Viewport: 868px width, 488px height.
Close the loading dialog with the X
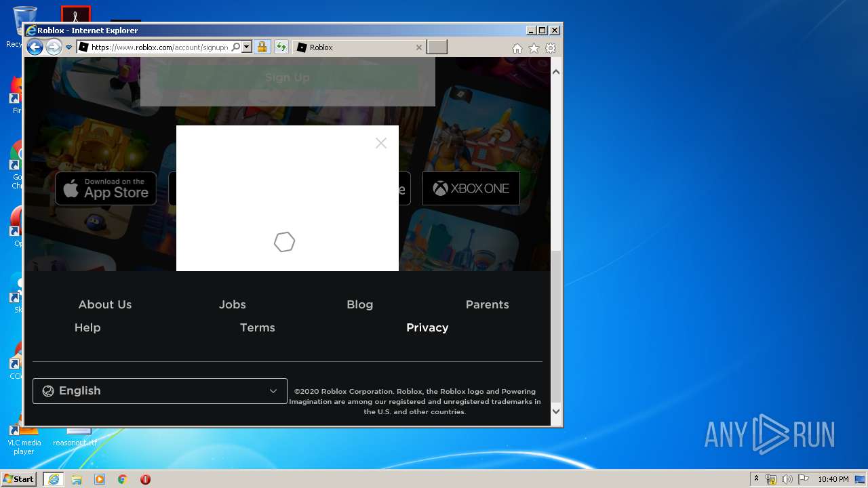[381, 143]
